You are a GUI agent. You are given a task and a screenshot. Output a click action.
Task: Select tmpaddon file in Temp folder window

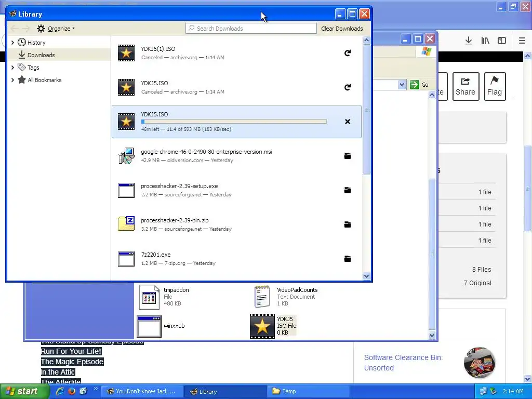click(x=164, y=297)
